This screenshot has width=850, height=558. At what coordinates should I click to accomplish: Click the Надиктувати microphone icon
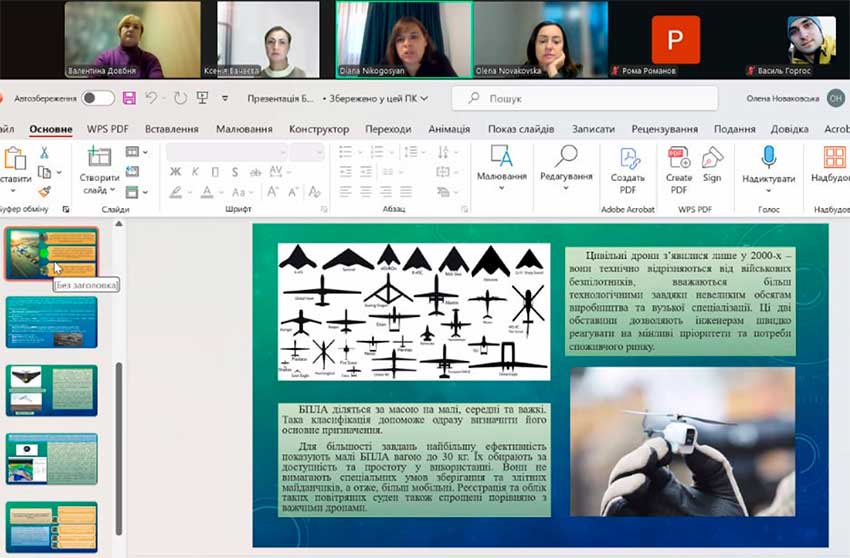(768, 158)
